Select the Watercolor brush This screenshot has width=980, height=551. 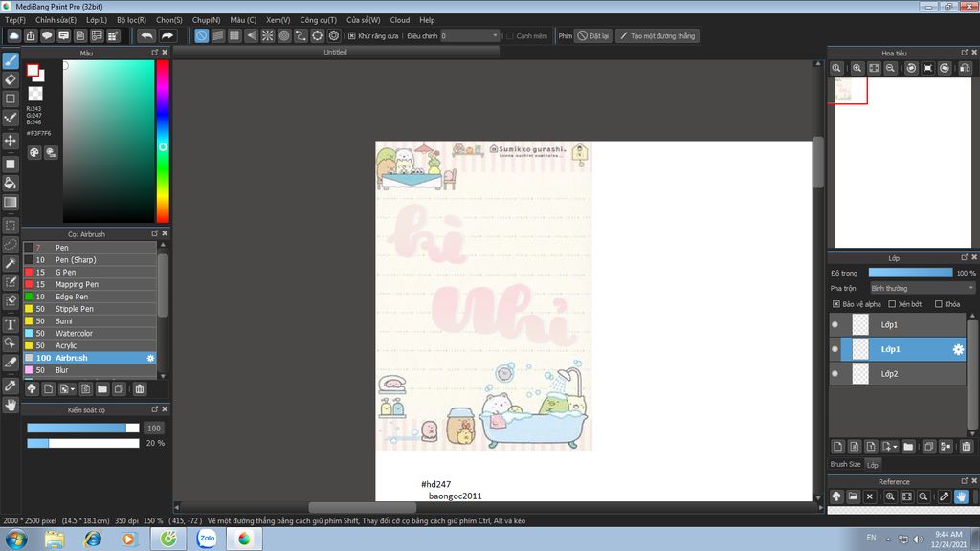click(90, 334)
